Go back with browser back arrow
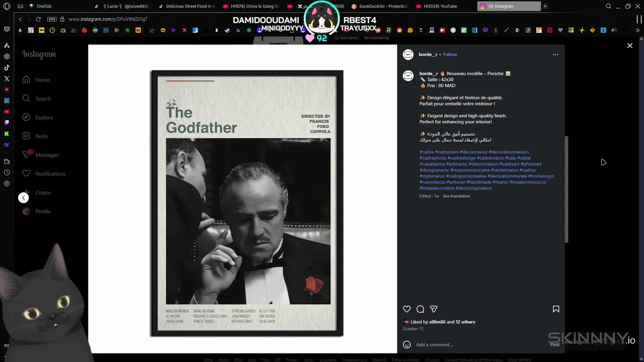Image resolution: width=644 pixels, height=362 pixels. (x=20, y=19)
